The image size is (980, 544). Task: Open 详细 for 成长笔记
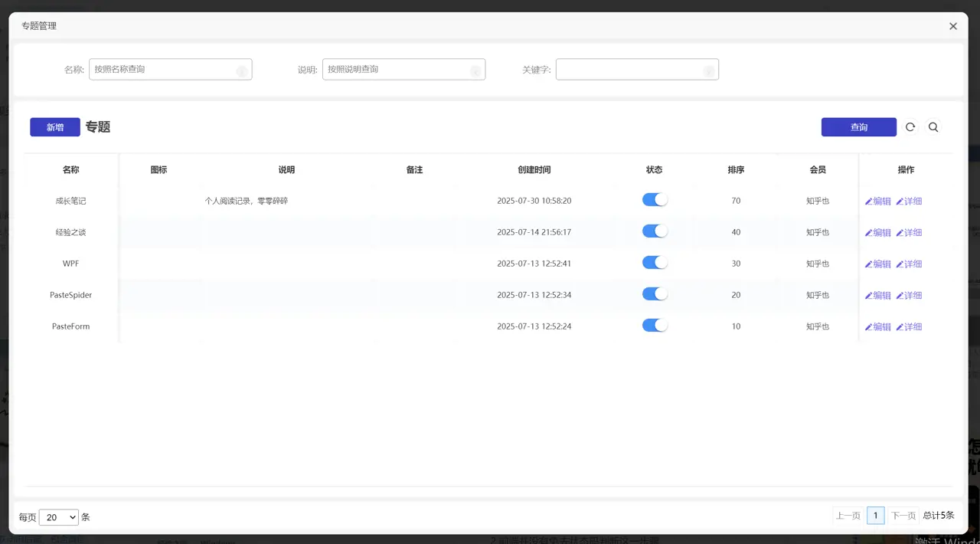[909, 202]
